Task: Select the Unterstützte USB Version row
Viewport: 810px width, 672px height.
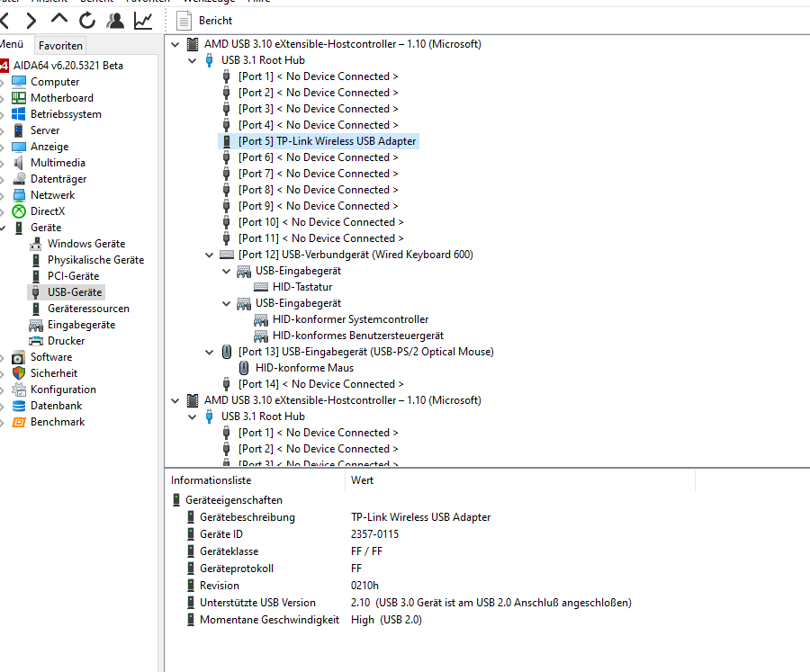Action: point(409,602)
